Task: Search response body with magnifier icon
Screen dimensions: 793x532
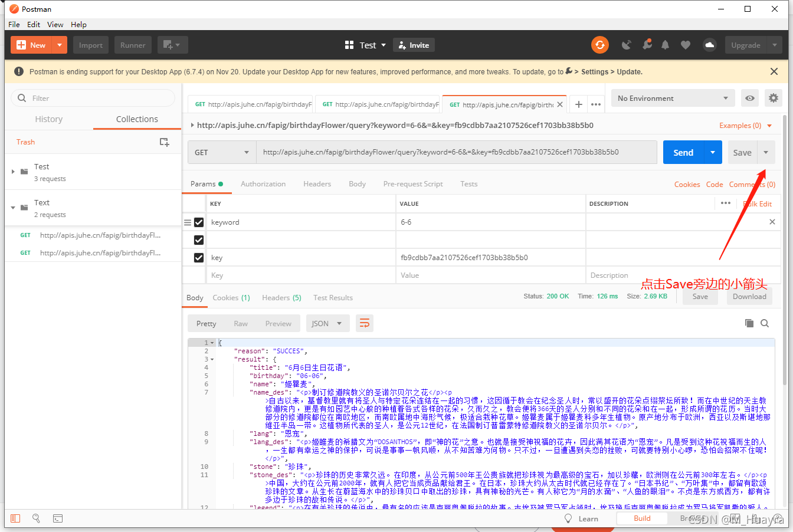Action: tap(765, 323)
